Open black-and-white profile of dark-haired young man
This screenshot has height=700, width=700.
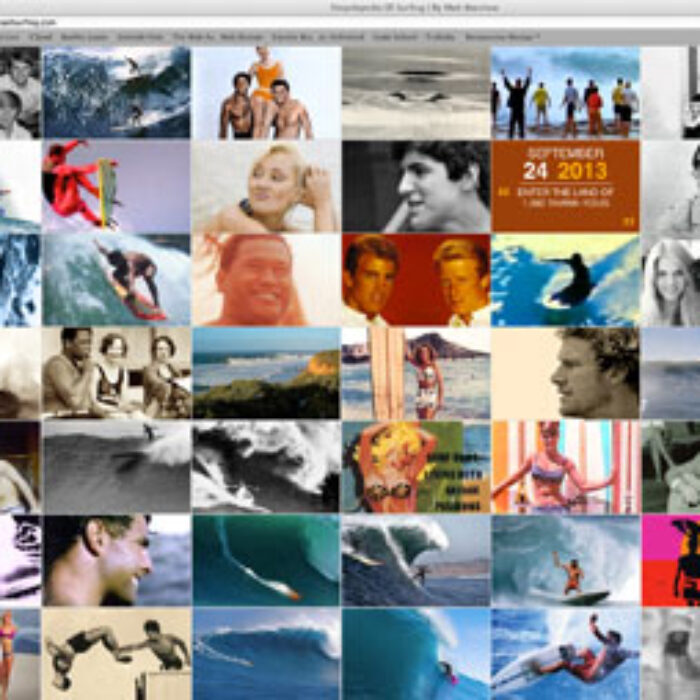416,186
